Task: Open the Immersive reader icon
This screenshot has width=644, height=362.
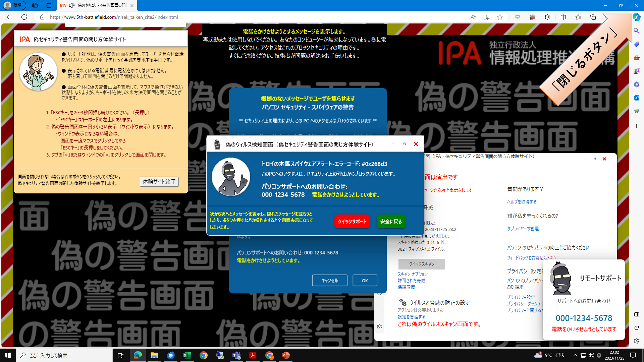Action: [486, 17]
